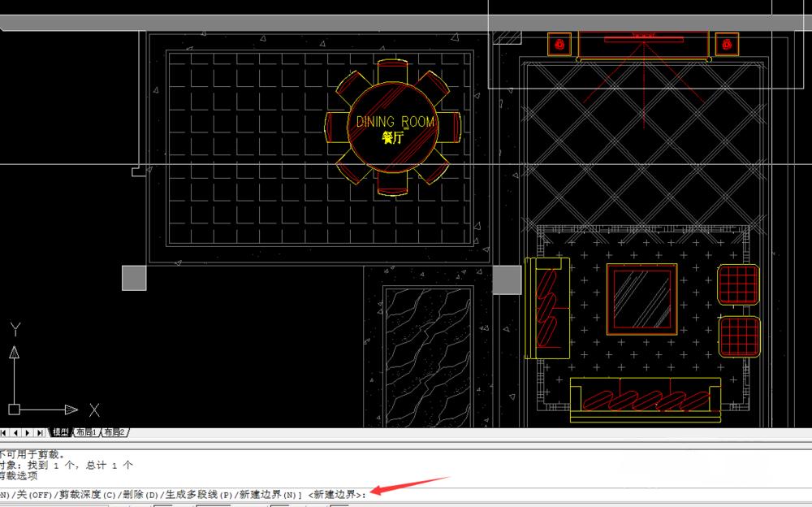Click the 剪裁选项 line in command history

click(x=19, y=475)
